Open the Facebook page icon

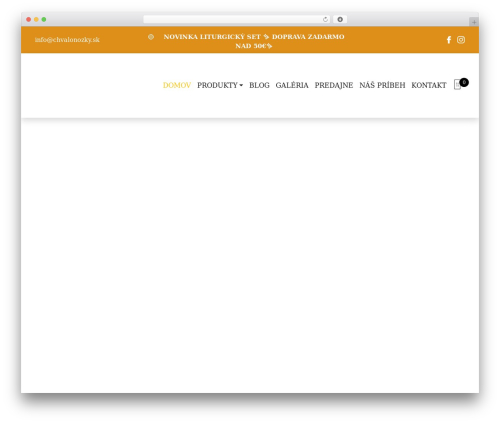[x=449, y=40]
